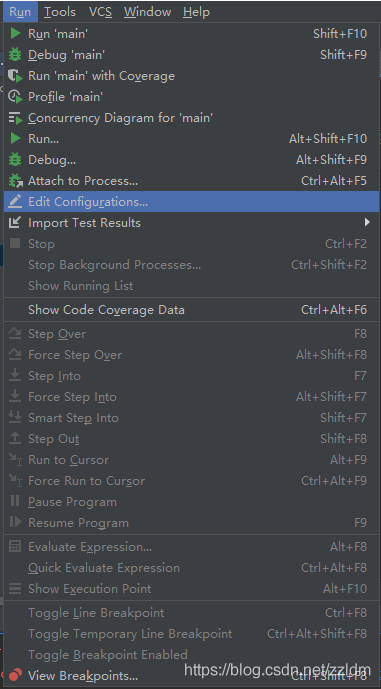381x689 pixels.
Task: Click the red View Breakpoints icon
Action: [15, 675]
